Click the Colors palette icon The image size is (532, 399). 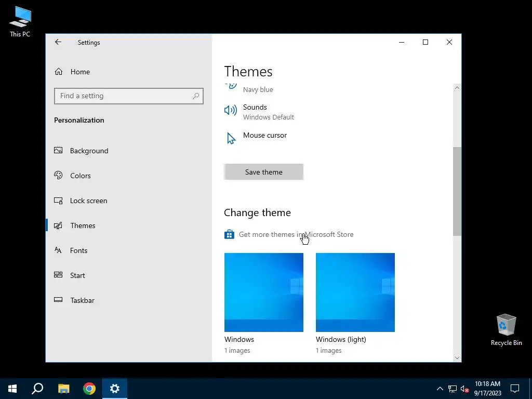tap(58, 176)
